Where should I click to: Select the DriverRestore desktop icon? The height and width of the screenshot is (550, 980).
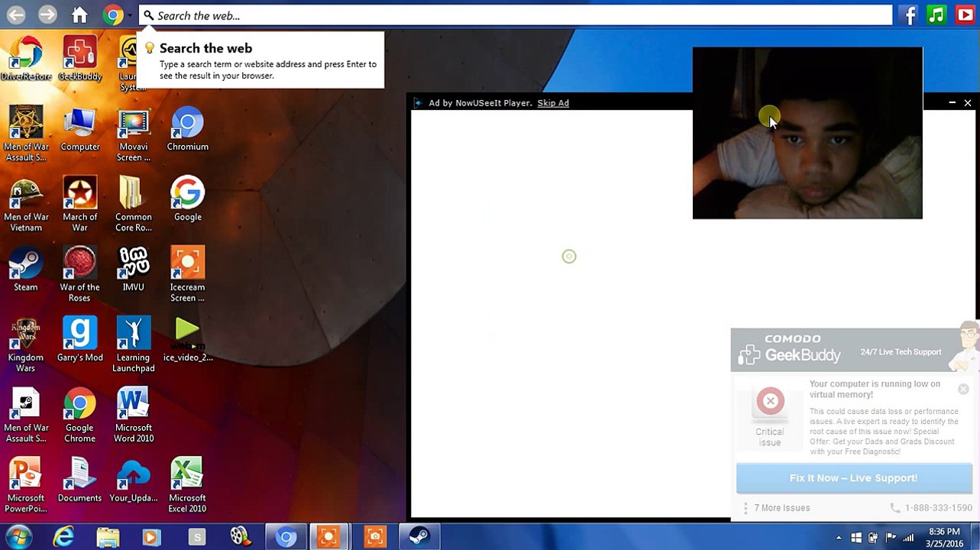tap(26, 58)
